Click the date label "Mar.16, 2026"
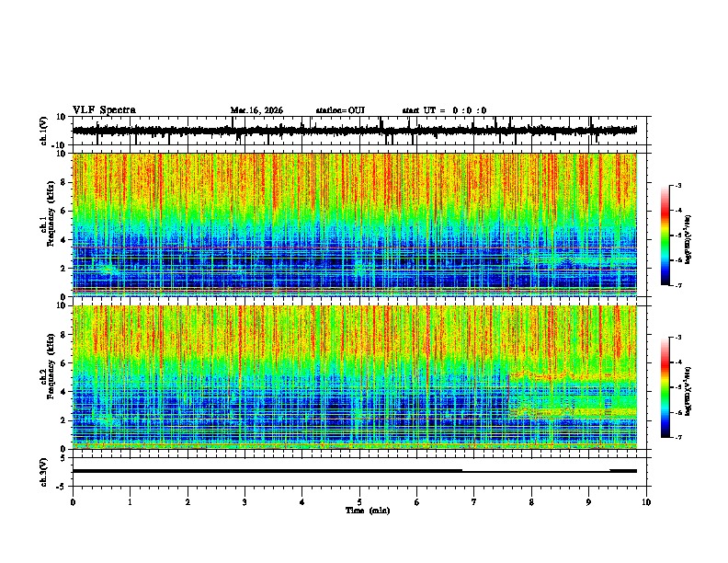Image resolution: width=728 pixels, height=563 pixels. (256, 110)
